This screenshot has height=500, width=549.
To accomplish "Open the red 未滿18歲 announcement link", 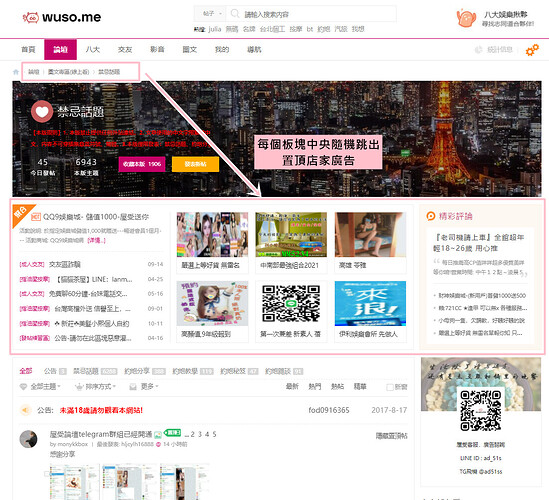I will tap(101, 410).
